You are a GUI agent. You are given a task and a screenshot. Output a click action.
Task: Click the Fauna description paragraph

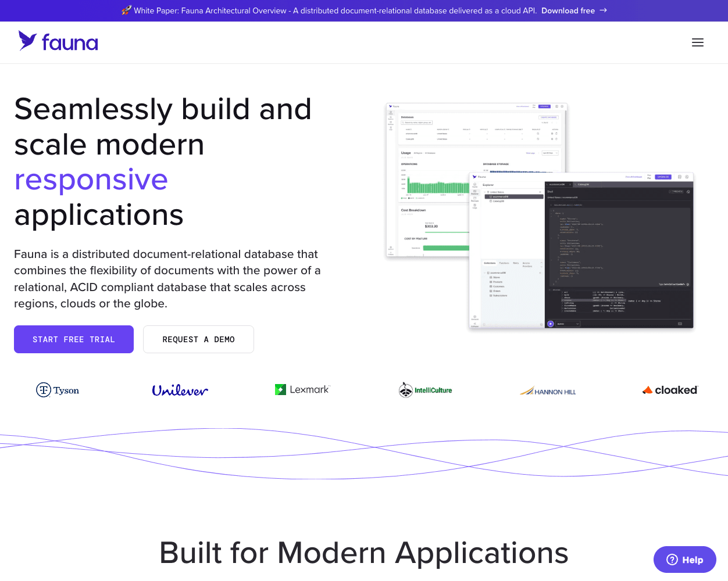click(x=167, y=279)
